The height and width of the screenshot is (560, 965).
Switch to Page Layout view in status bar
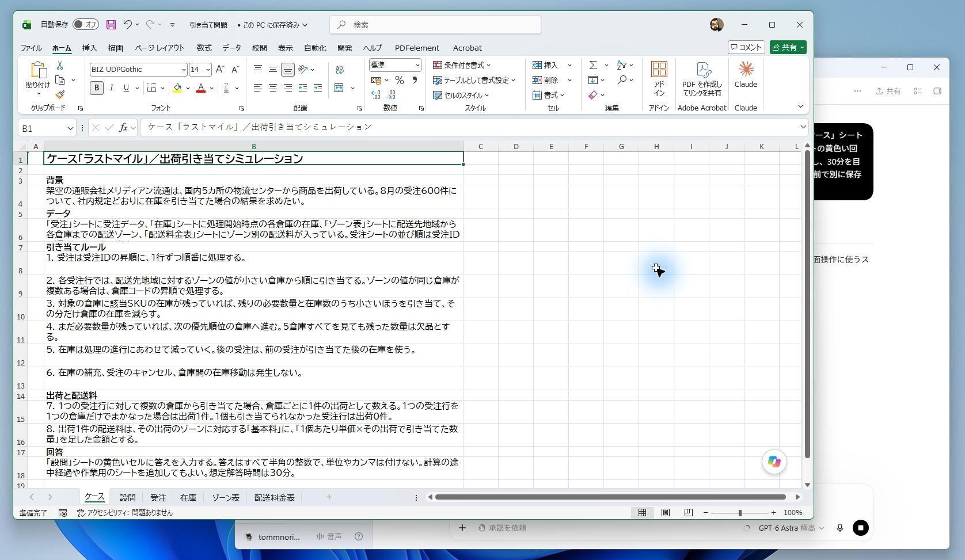click(666, 512)
